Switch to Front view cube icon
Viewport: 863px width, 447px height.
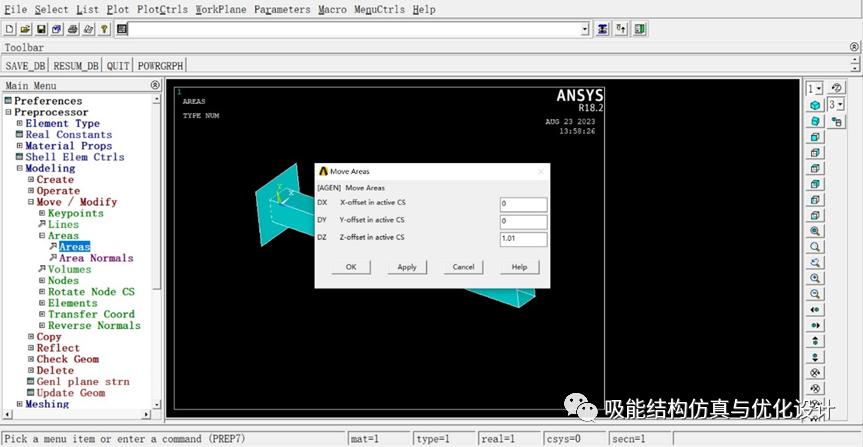(x=815, y=137)
